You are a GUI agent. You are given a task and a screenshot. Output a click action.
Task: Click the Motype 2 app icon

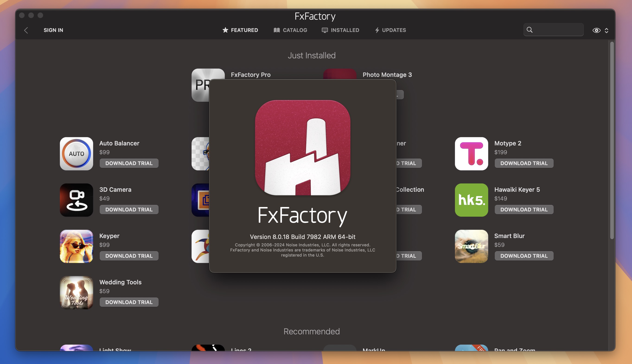(471, 154)
